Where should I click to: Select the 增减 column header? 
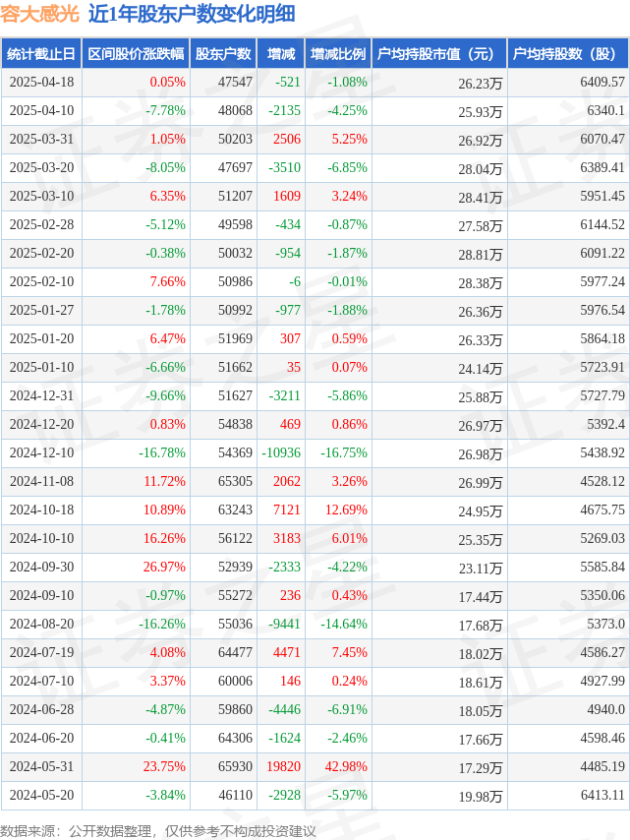click(281, 53)
